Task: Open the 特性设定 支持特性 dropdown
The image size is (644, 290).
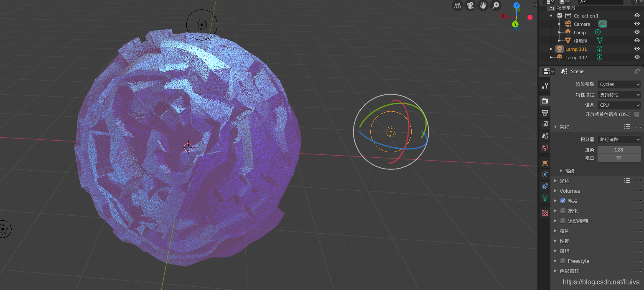Action: (619, 95)
